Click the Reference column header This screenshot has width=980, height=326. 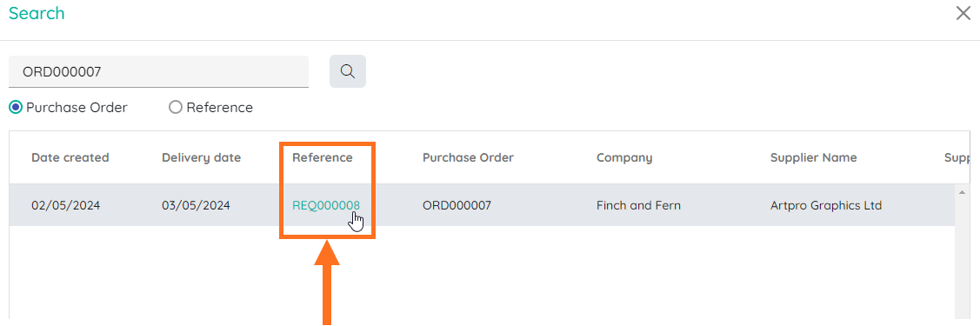click(x=323, y=157)
